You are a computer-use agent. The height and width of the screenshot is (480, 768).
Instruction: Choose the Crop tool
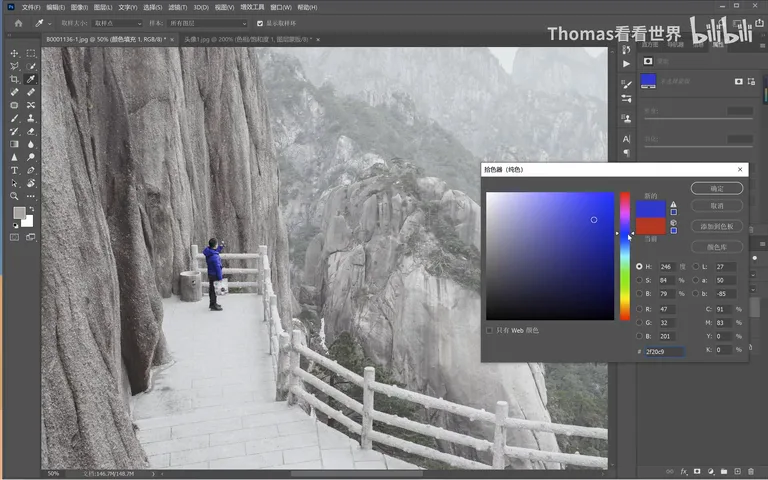pos(14,79)
